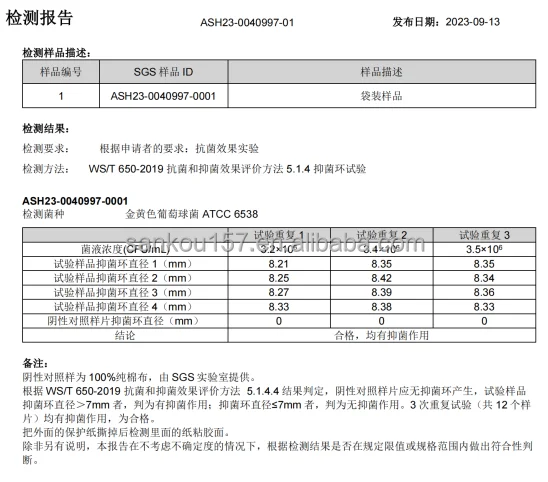Click value 8.42 in diameter 2 row
Image resolution: width=548 pixels, height=482 pixels.
pos(382,278)
